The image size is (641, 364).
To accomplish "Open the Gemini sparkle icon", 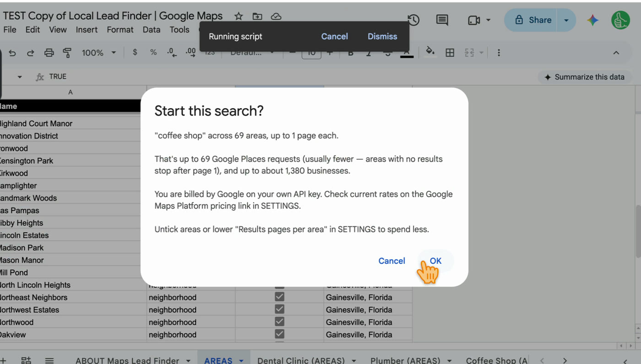I will pos(593,20).
